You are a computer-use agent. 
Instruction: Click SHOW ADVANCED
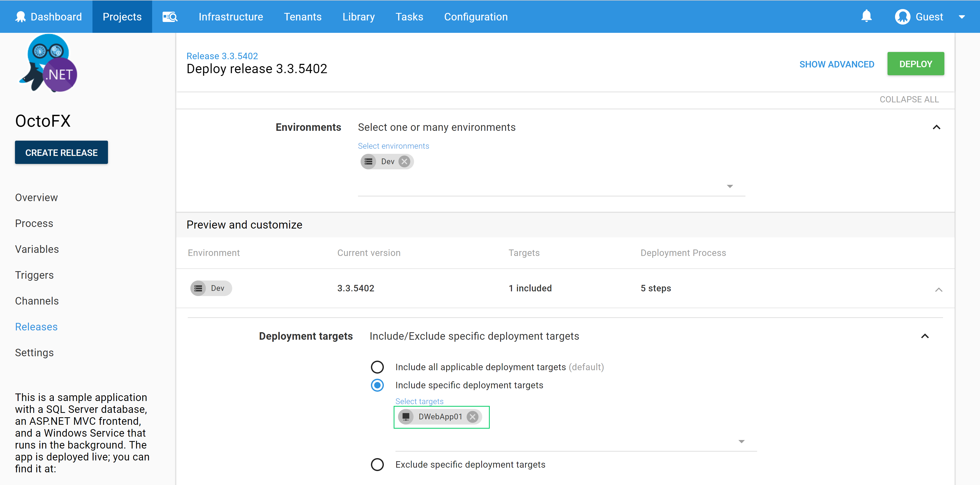(837, 64)
